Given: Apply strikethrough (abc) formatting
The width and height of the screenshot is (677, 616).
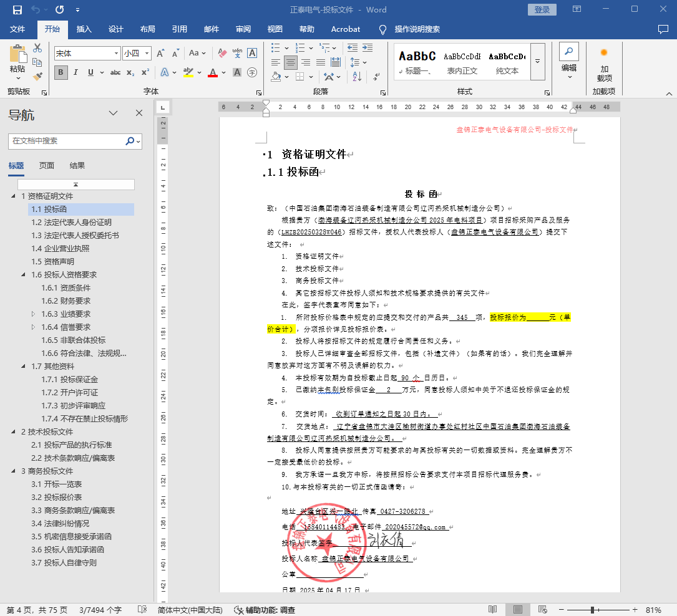Looking at the screenshot, I should [x=115, y=72].
